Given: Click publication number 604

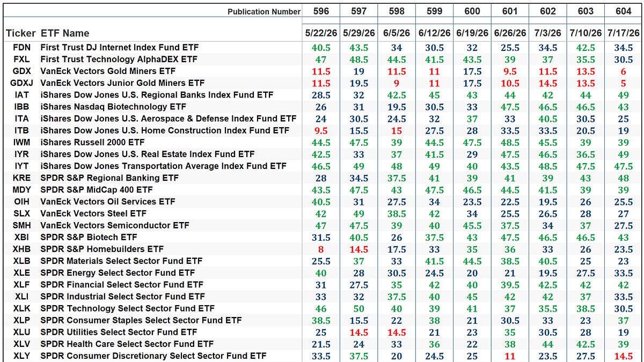Looking at the screenshot, I should coord(624,11).
